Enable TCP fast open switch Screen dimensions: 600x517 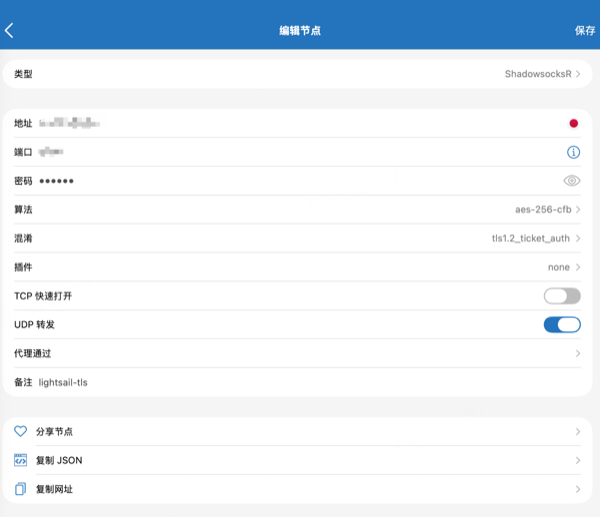coord(562,296)
